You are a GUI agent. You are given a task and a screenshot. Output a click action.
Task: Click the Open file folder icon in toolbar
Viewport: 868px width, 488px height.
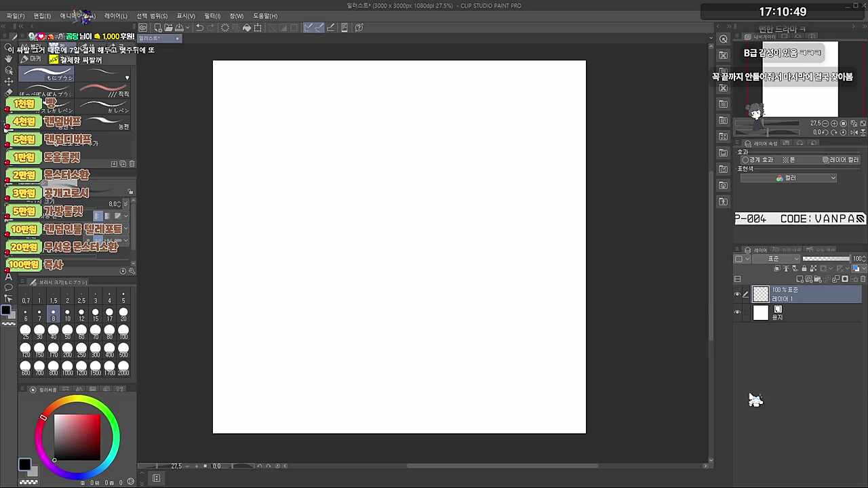pos(167,28)
